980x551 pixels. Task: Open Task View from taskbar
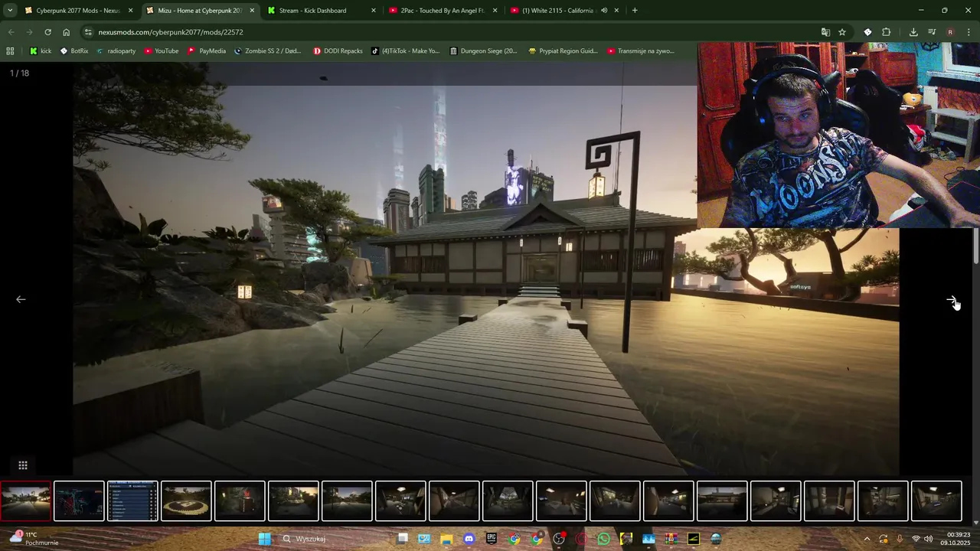[x=402, y=539]
